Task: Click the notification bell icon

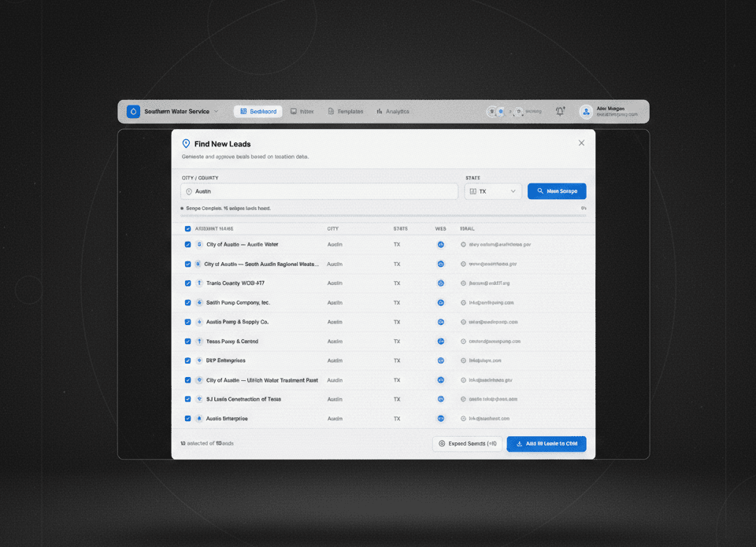Action: (559, 111)
